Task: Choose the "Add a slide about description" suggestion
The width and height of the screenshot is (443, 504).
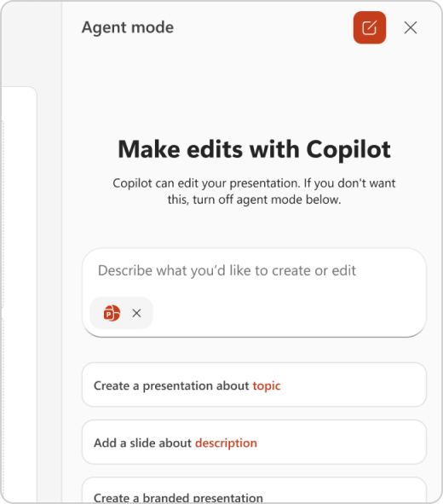Action: pos(254,443)
